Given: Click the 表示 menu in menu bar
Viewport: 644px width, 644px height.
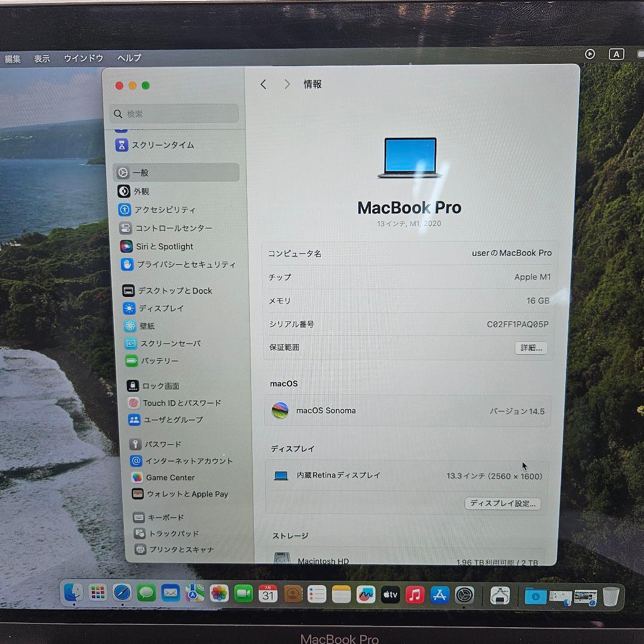Looking at the screenshot, I should point(42,58).
